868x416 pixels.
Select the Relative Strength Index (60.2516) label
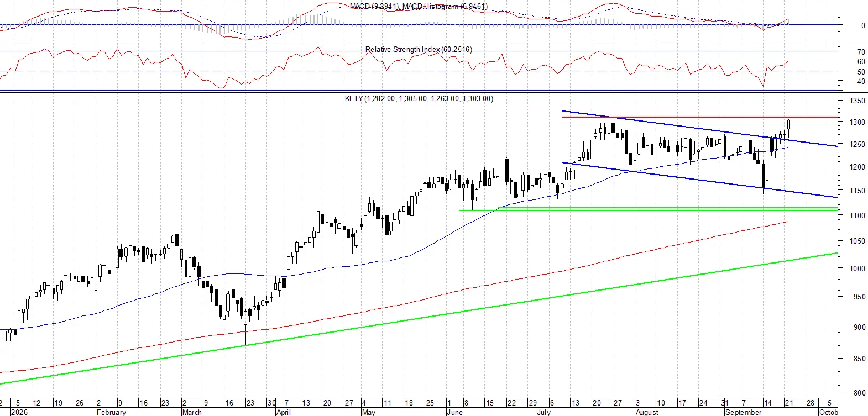(419, 49)
